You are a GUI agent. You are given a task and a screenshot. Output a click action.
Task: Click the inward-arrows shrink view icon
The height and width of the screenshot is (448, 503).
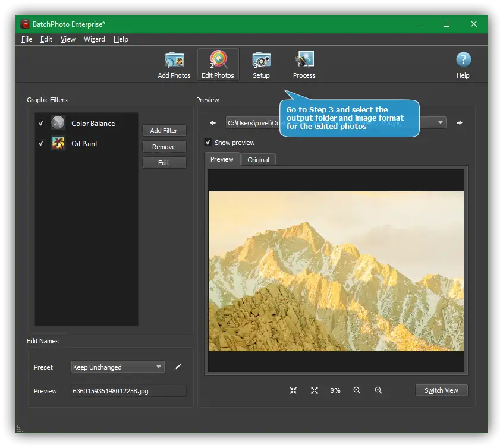[x=293, y=390]
